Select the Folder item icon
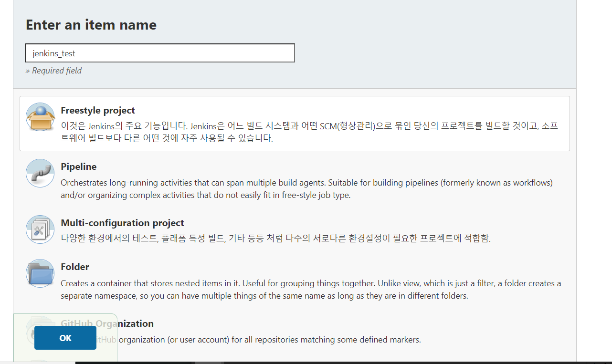Viewport: 612px width, 364px height. coord(40,273)
